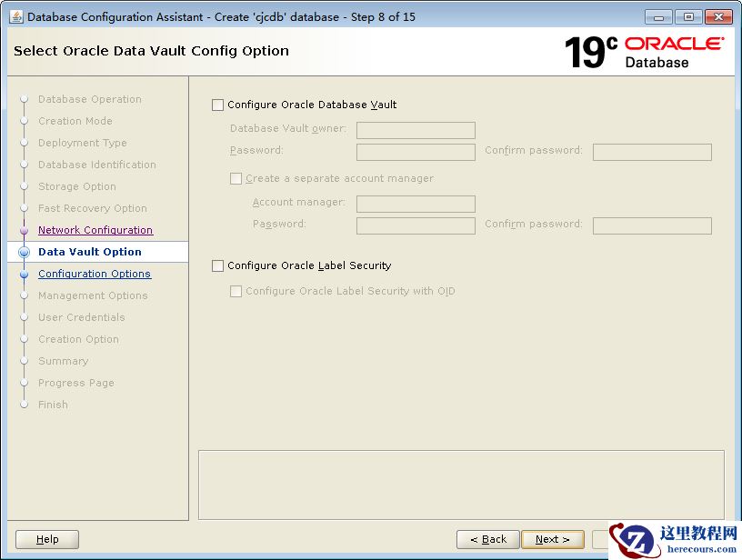Open the Help button
This screenshot has width=742, height=560.
(47, 539)
